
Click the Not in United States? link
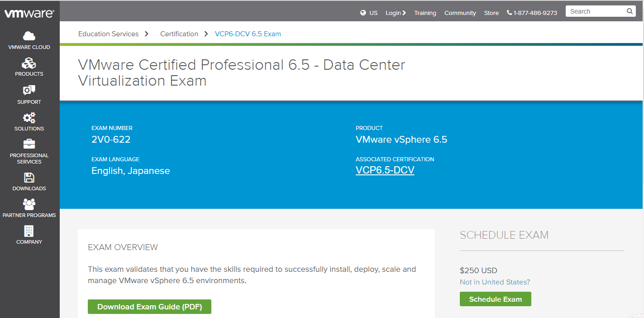(495, 282)
